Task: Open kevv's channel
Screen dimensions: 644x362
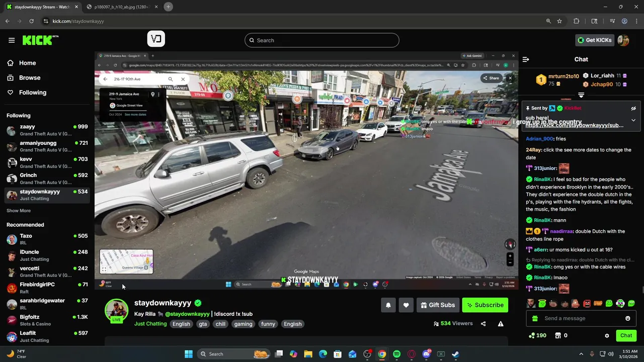Action: (47, 162)
